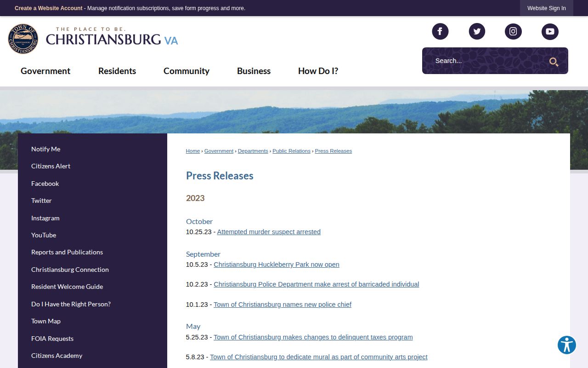Open the accessibility options icon
The width and height of the screenshot is (588, 368).
tap(567, 345)
